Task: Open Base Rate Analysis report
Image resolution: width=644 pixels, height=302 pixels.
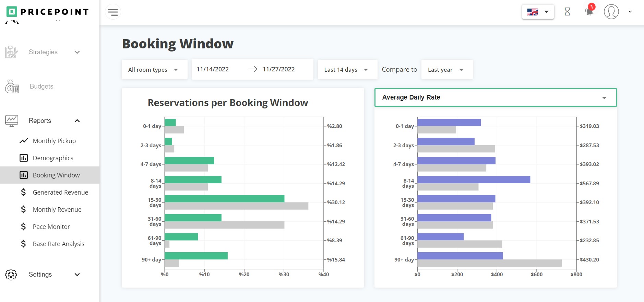Action: pos(58,244)
